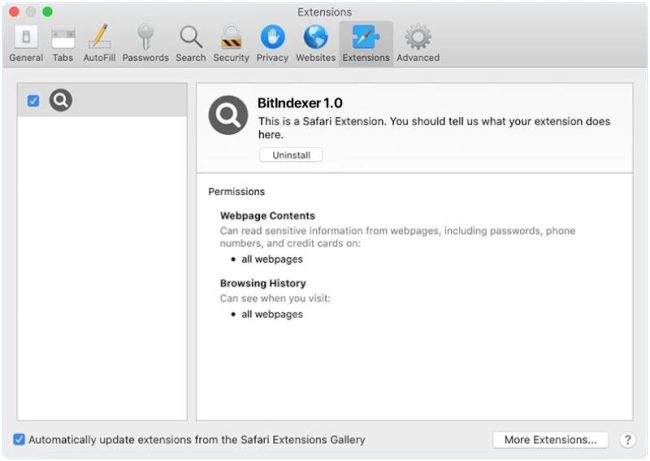Screen dimensions: 650x461
Task: Select the BitIndexer magnifier icon in sidebar
Action: pyautogui.click(x=61, y=100)
